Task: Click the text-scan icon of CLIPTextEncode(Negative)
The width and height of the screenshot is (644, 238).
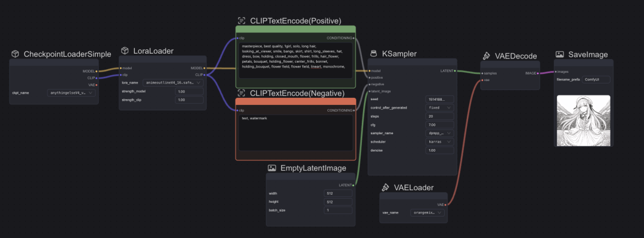Action: tap(241, 93)
